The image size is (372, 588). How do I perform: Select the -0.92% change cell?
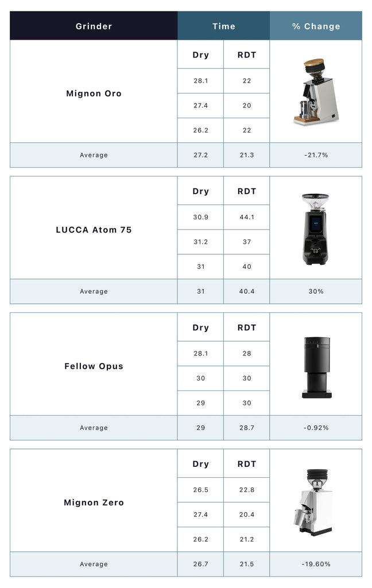click(x=316, y=428)
